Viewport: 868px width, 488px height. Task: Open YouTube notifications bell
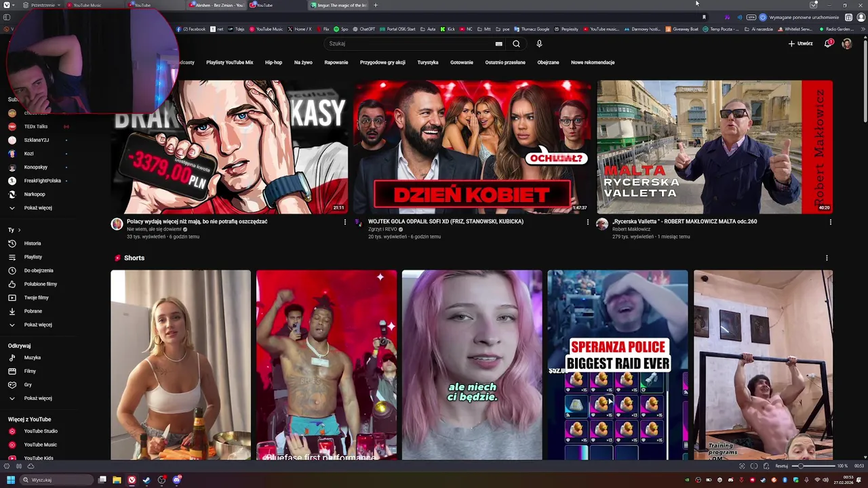(828, 43)
